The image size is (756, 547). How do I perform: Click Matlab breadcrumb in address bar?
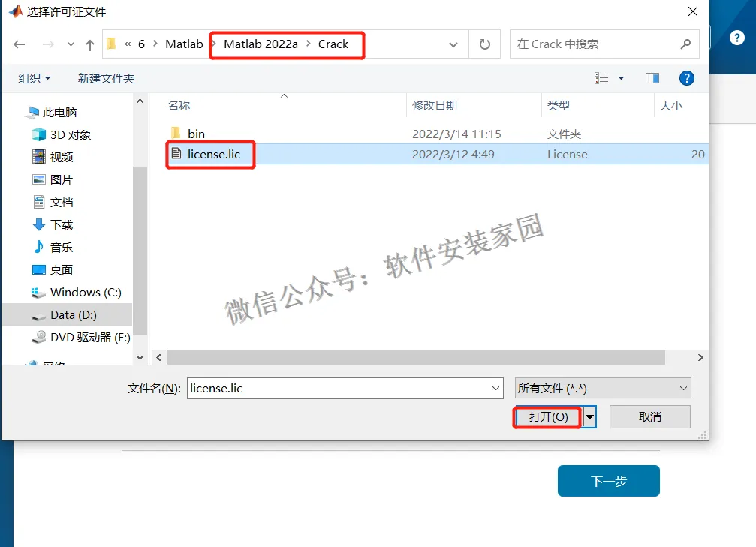click(x=184, y=44)
